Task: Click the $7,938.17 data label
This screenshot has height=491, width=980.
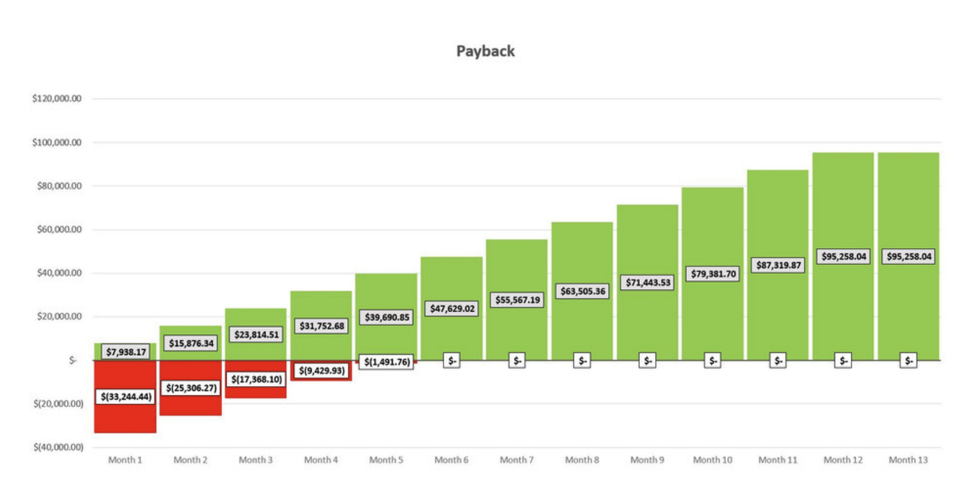Action: click(x=125, y=352)
